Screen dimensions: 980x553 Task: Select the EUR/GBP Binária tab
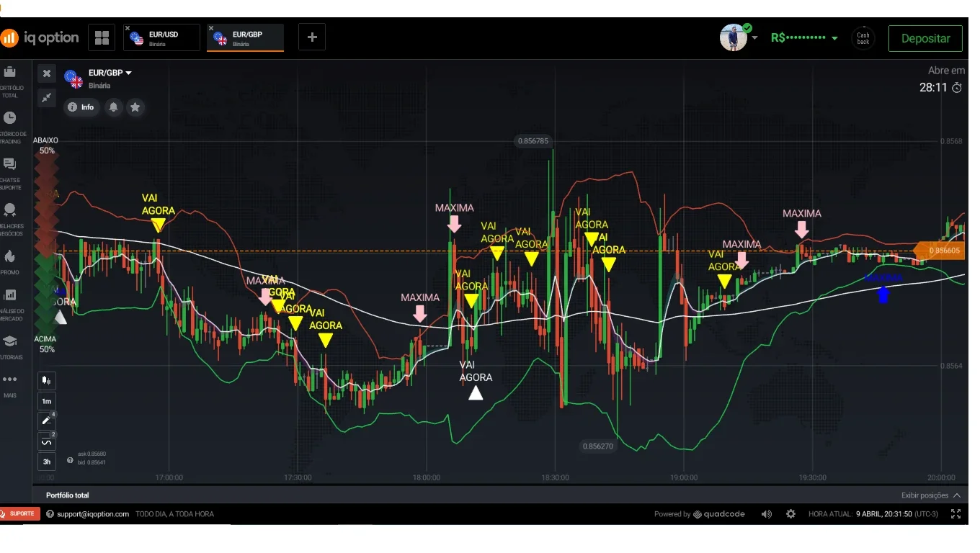(x=245, y=37)
